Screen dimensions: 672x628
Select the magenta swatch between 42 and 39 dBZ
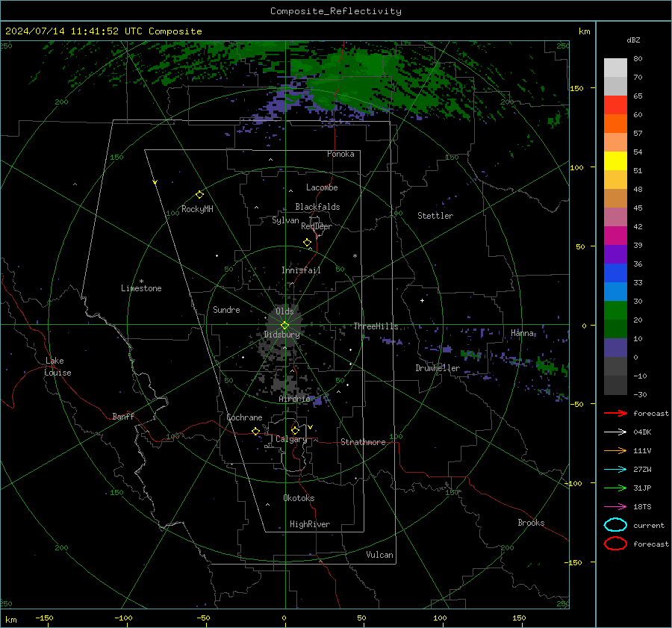coord(615,236)
